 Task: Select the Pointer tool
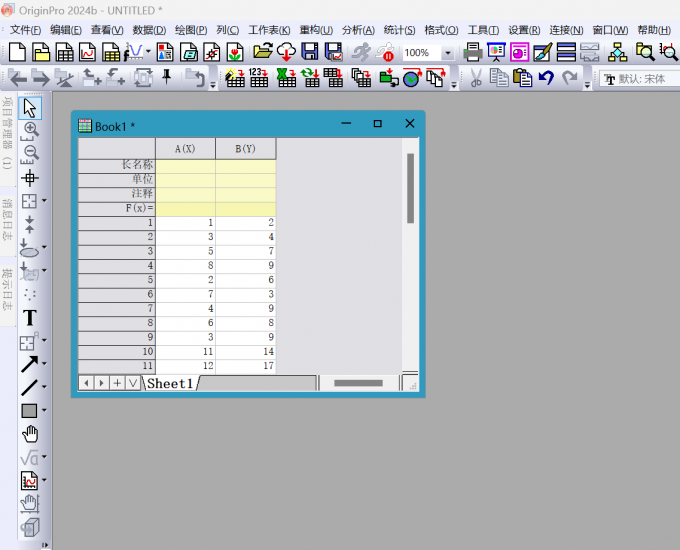coord(30,108)
